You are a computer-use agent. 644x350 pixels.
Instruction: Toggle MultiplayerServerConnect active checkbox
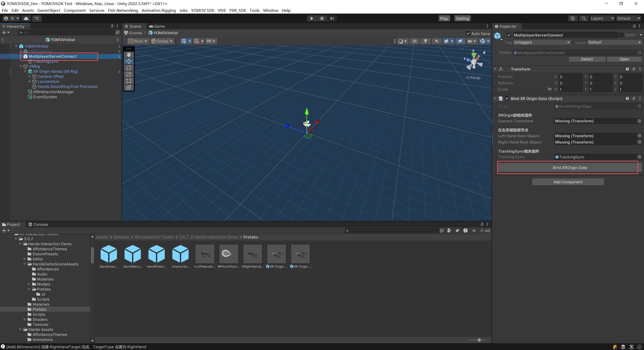(509, 35)
